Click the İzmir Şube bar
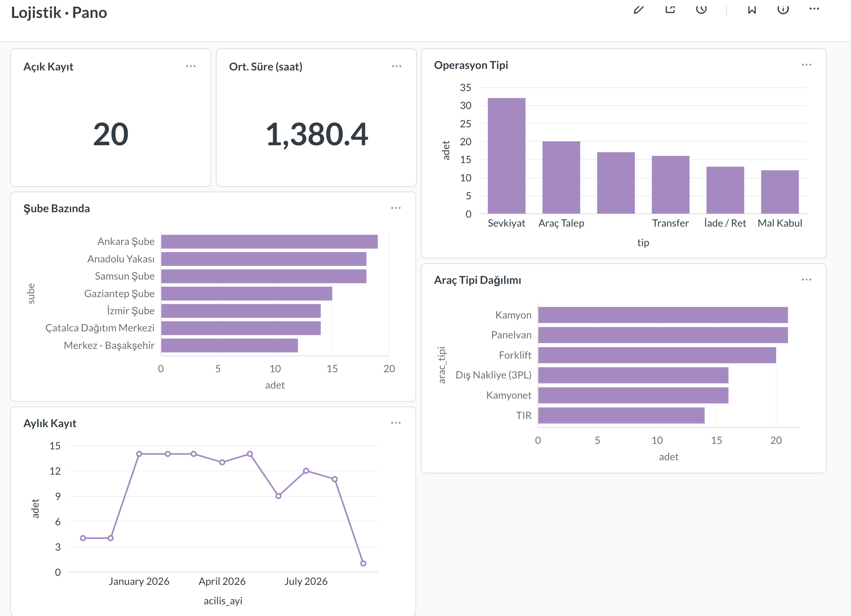This screenshot has height=616, width=851. (x=241, y=311)
